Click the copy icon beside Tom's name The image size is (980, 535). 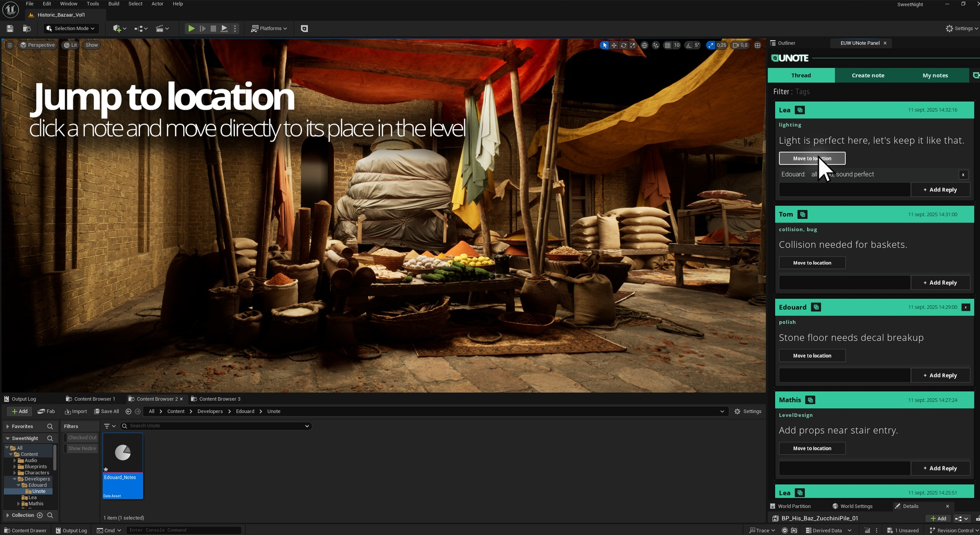pos(802,215)
